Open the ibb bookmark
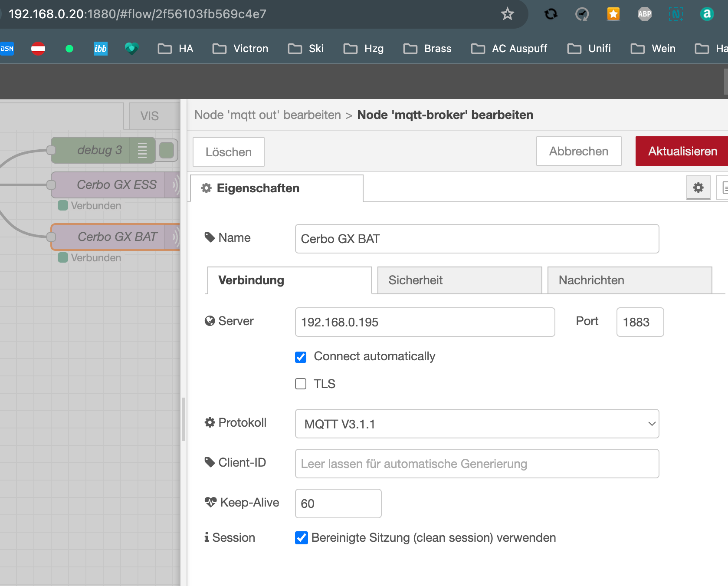The width and height of the screenshot is (728, 586). pyautogui.click(x=101, y=49)
